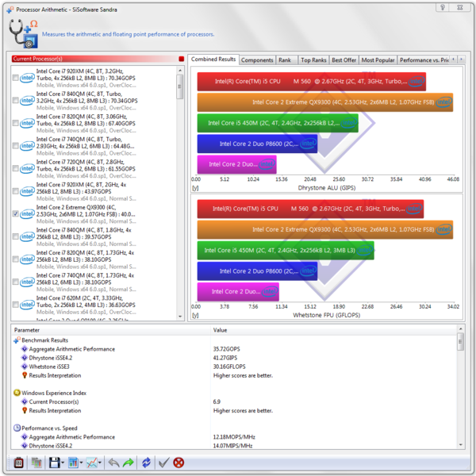Click the [y] label under the Whetstone chart
The width and height of the screenshot is (476, 476).
click(195, 316)
